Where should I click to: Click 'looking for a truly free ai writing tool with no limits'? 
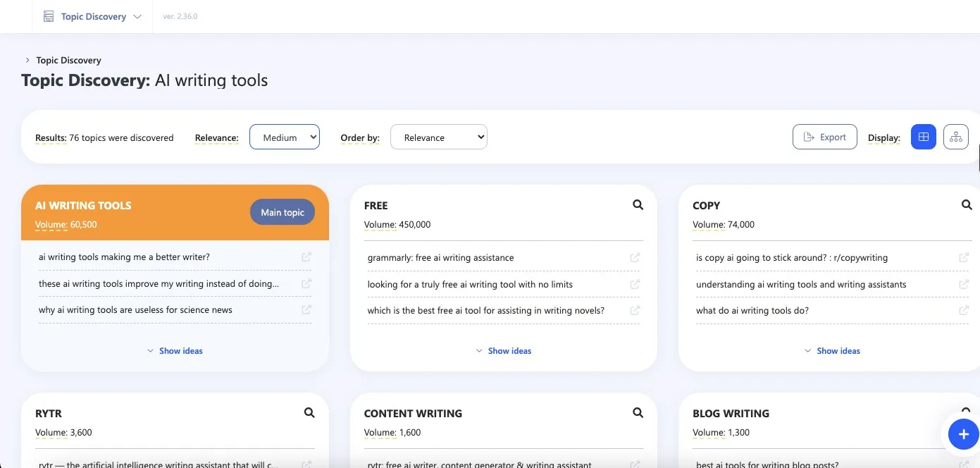pos(470,285)
